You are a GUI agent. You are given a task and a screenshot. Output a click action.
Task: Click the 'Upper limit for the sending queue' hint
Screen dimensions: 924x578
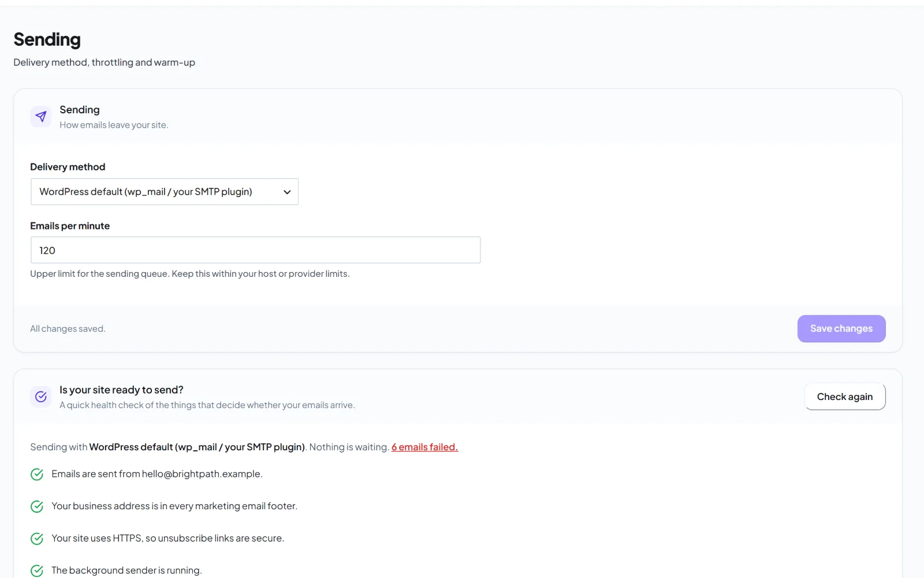point(190,274)
